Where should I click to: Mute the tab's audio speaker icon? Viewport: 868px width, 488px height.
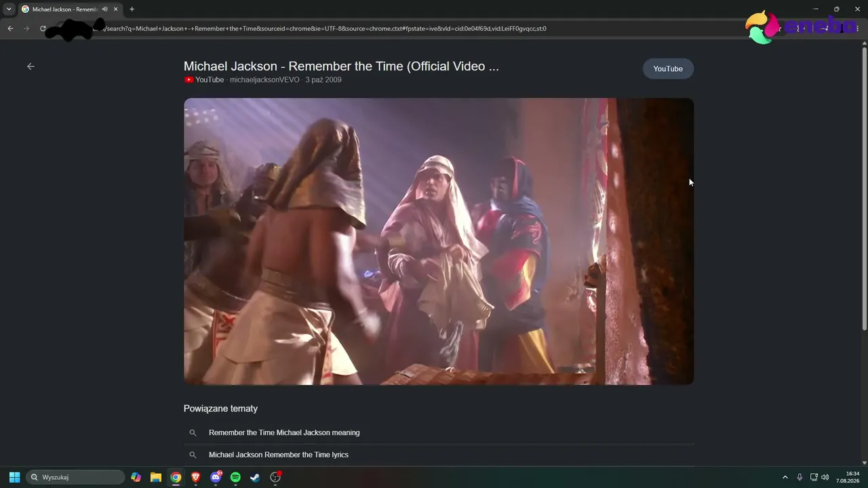tap(104, 9)
